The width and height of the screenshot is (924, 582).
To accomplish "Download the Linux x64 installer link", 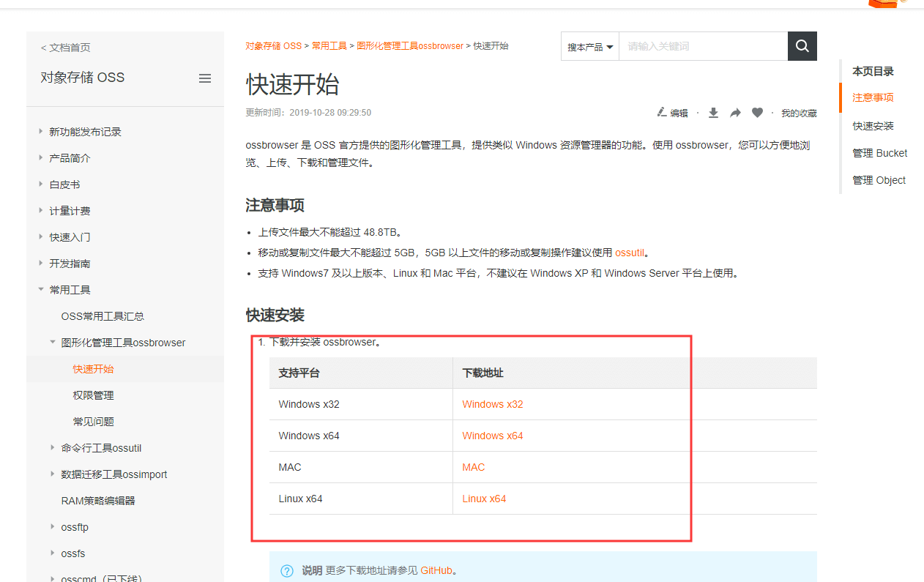I will pyautogui.click(x=484, y=499).
